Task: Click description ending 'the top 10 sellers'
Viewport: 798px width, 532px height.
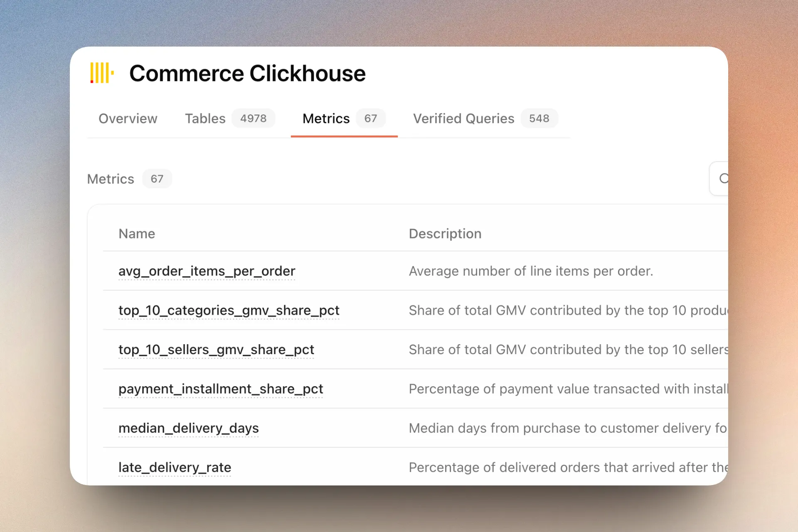Action: (568, 350)
